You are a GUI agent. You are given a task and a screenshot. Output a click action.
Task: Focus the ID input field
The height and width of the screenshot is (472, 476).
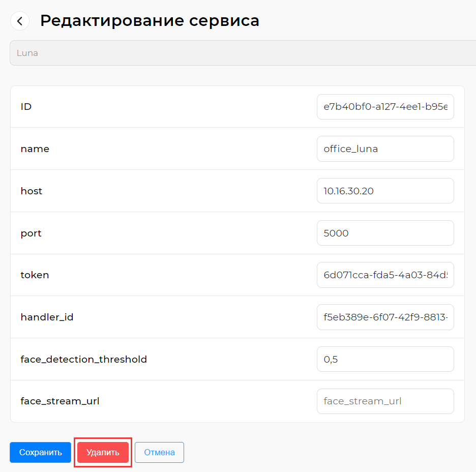(x=385, y=107)
